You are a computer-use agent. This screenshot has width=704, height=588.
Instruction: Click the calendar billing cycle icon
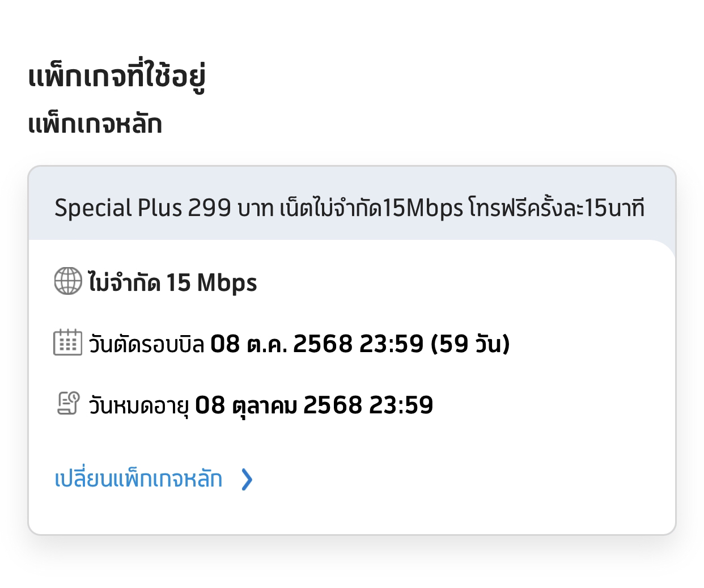pos(68,342)
